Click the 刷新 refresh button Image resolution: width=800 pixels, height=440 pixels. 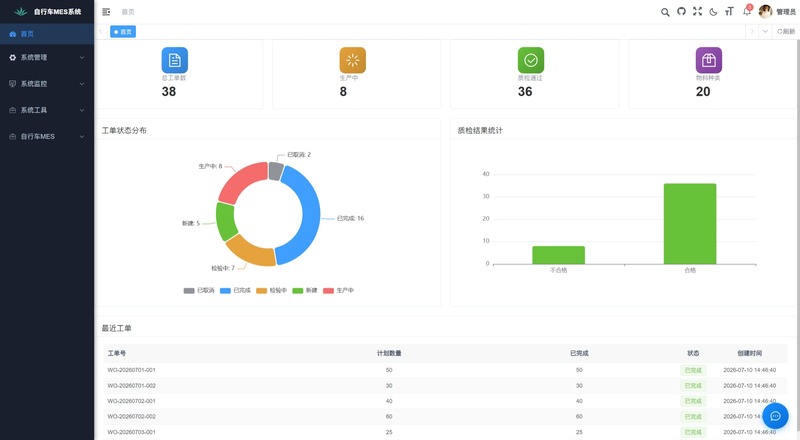[x=786, y=32]
